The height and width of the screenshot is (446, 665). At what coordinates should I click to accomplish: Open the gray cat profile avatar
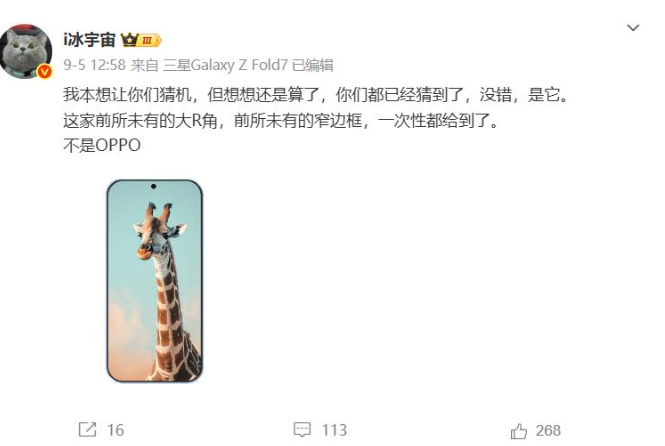pyautogui.click(x=26, y=52)
